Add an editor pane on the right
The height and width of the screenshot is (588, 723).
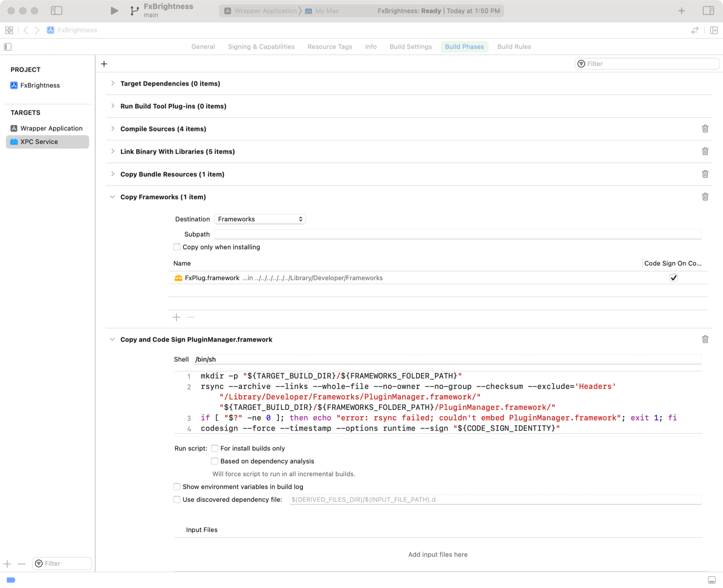click(x=714, y=30)
